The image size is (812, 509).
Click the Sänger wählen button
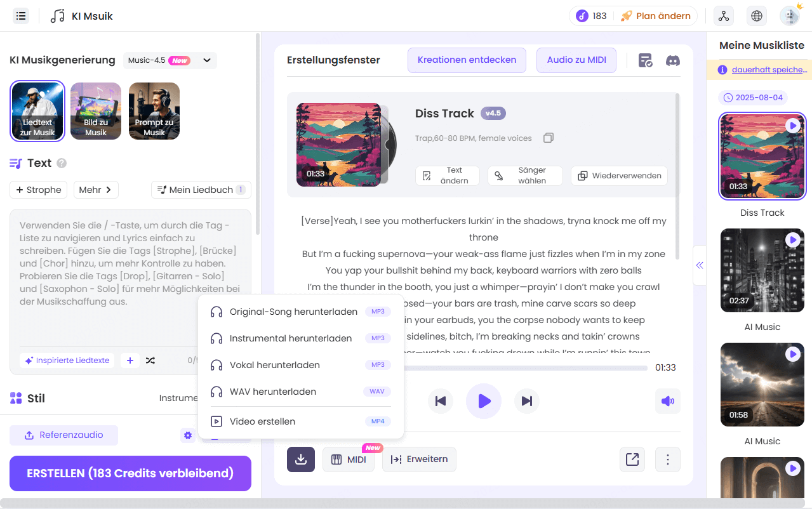click(x=525, y=176)
